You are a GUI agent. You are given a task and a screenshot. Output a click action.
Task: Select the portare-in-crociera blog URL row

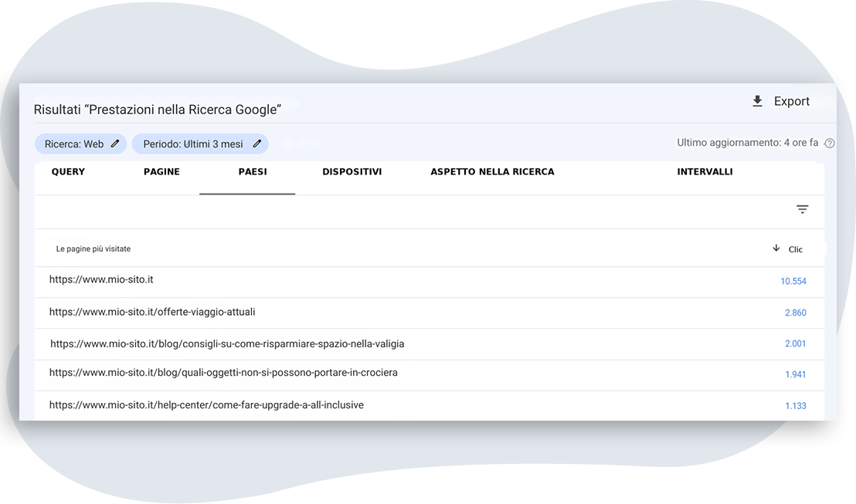tap(223, 373)
